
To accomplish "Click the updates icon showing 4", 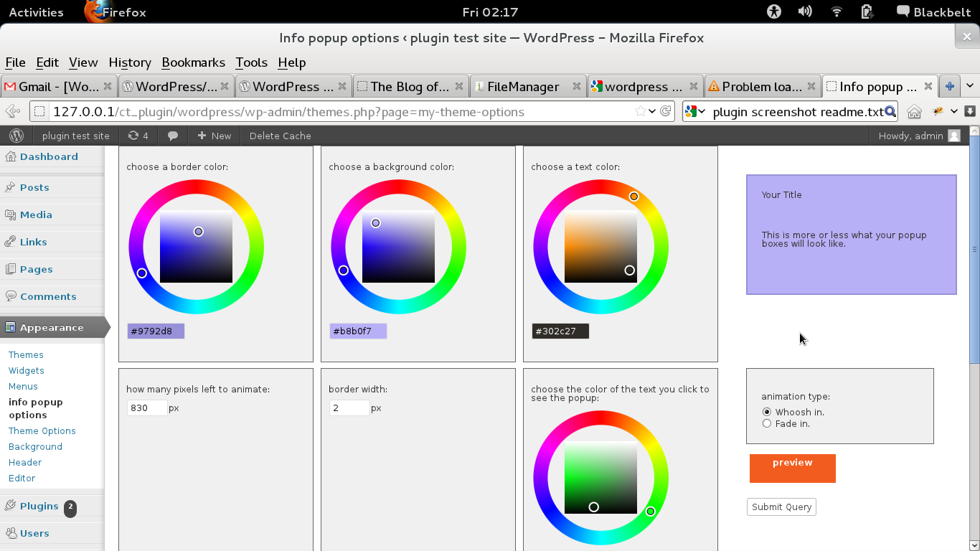I will pyautogui.click(x=138, y=136).
